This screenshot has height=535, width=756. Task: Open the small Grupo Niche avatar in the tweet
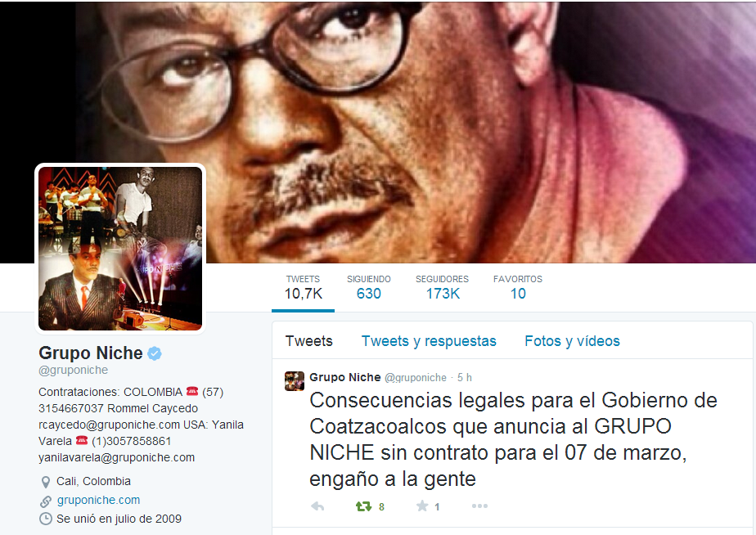tap(294, 380)
